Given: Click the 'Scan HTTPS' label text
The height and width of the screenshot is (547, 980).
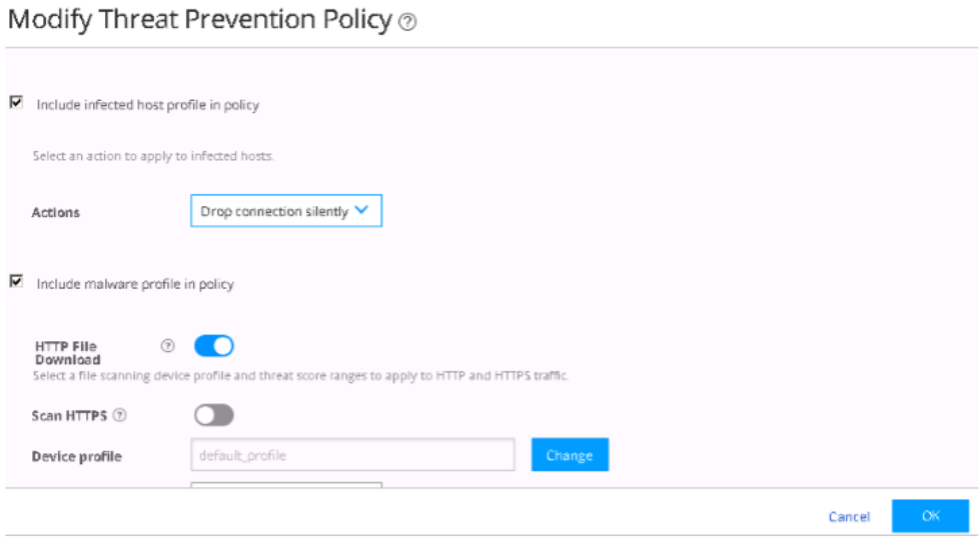Looking at the screenshot, I should point(69,416).
